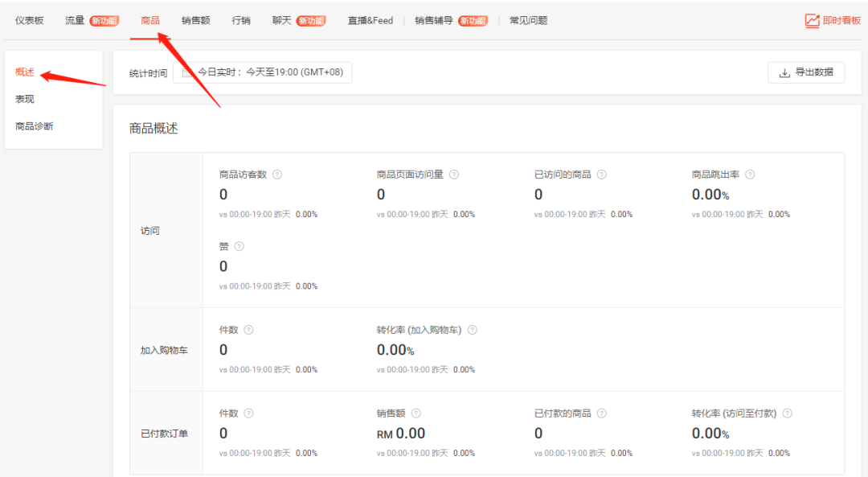Open the 销售额 tab
This screenshot has height=477, width=868.
pos(197,20)
